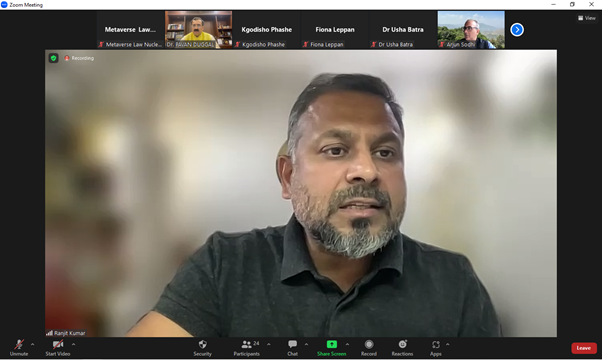Select Arjun Sodhi's video thumbnail

click(x=471, y=30)
